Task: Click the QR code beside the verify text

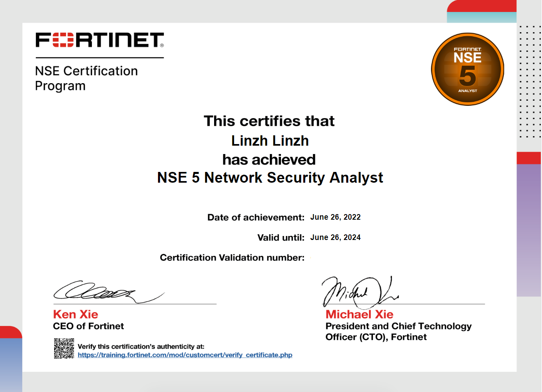Action: [64, 348]
